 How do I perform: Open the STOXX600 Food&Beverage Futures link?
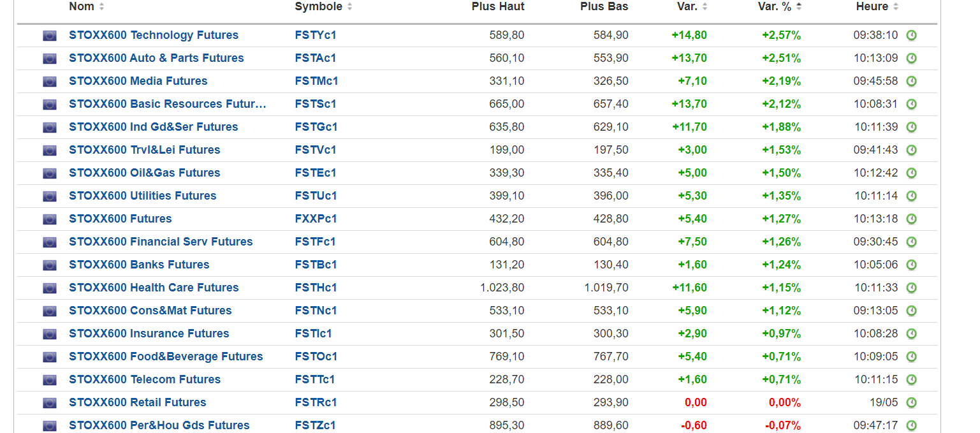(x=166, y=356)
